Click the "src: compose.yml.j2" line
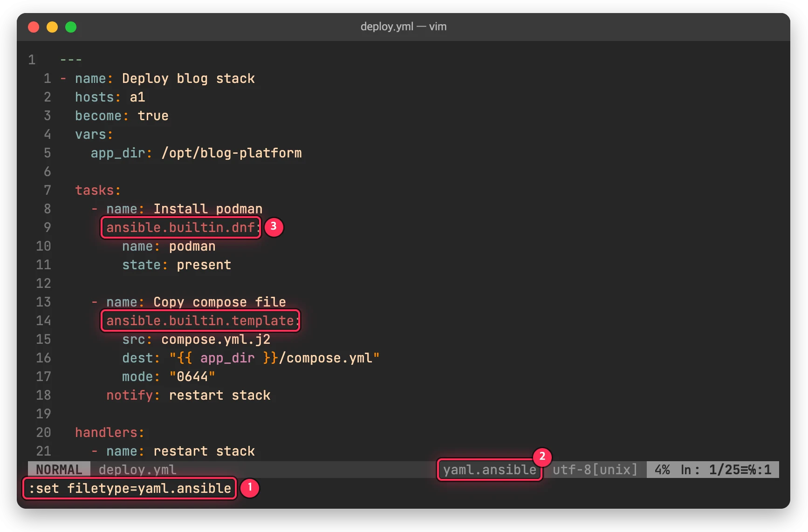The image size is (808, 532). pos(196,339)
